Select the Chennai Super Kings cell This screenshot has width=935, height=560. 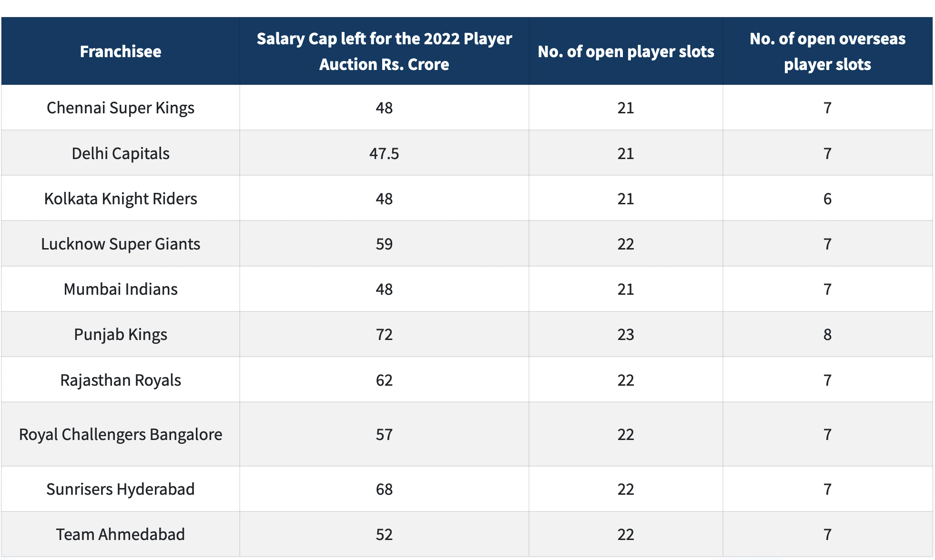click(120, 108)
